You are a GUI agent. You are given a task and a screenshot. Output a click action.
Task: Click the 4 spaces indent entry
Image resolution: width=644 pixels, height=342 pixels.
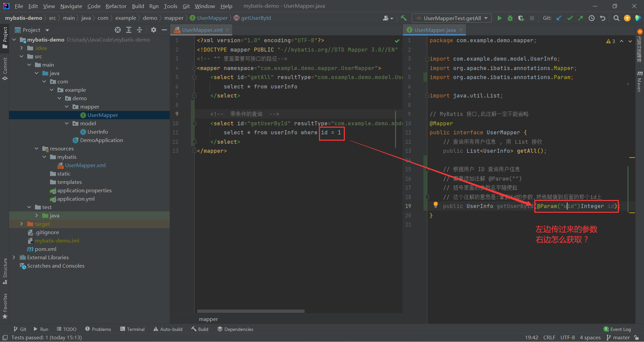pyautogui.click(x=590, y=338)
